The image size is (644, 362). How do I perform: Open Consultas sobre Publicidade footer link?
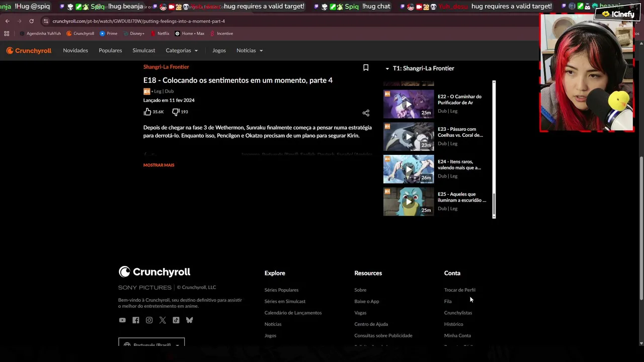(383, 336)
